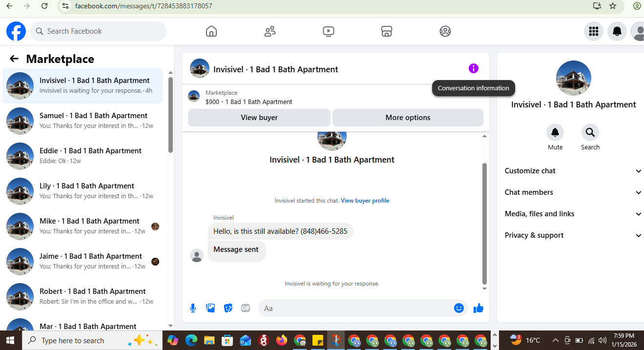Open the Video (Watch) icon
This screenshot has width=644, height=350.
(329, 31)
